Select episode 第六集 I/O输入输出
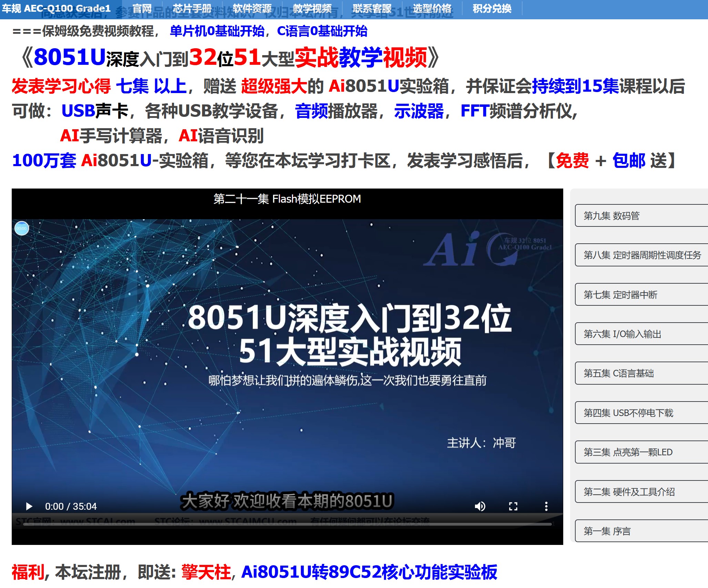 click(641, 334)
